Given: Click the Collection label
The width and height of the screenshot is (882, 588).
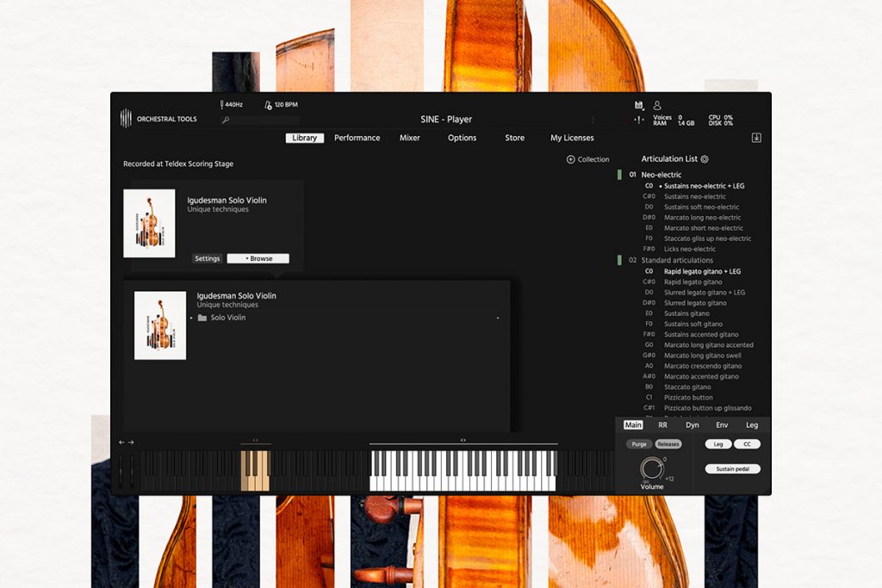Looking at the screenshot, I should point(593,159).
